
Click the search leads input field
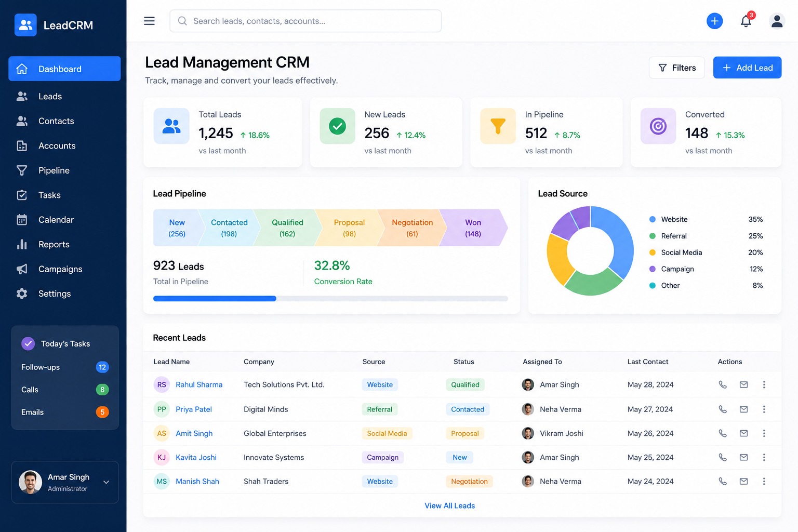[305, 21]
